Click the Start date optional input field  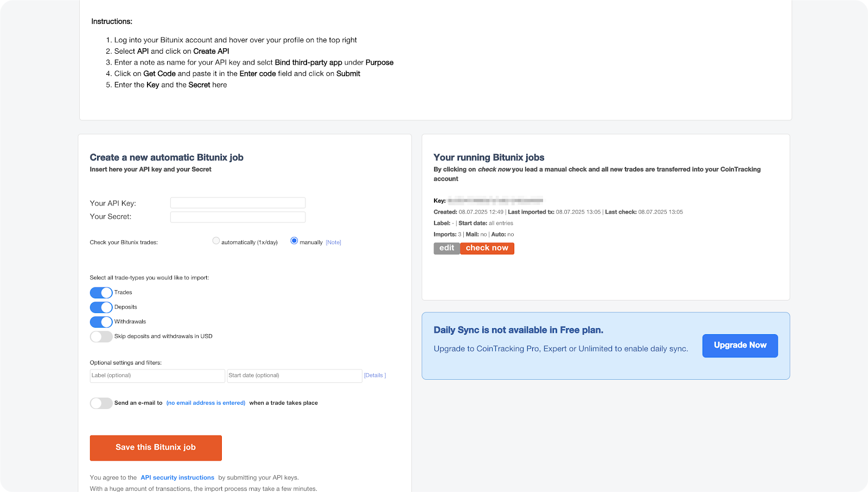295,375
